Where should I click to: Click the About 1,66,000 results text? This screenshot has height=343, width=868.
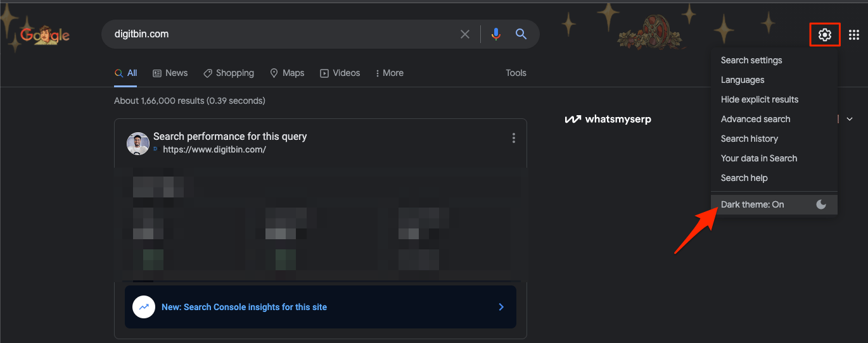[x=189, y=101]
